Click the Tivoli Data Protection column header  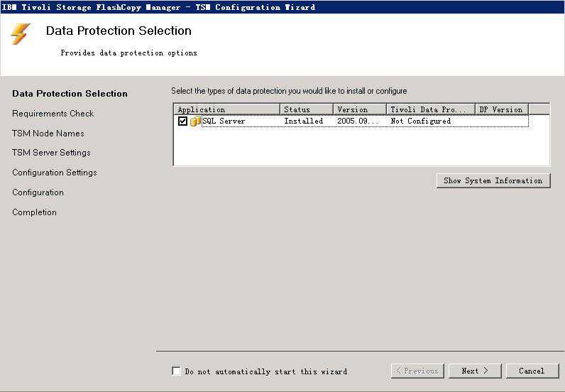pos(430,109)
